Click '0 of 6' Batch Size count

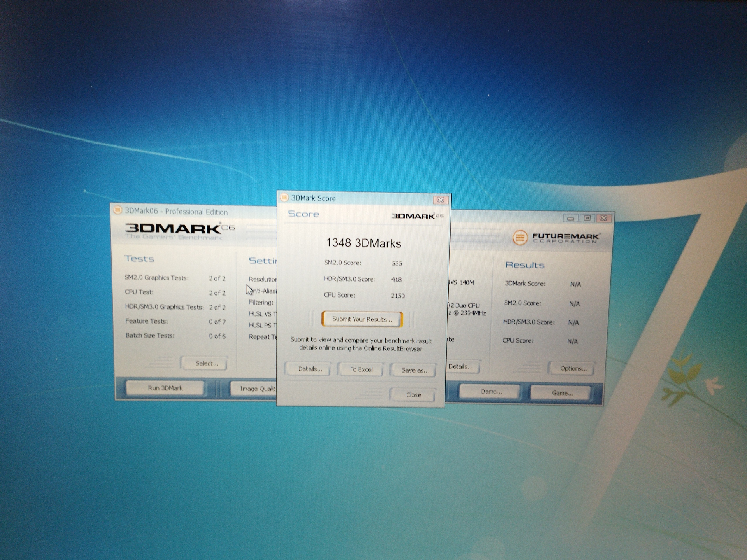(217, 336)
